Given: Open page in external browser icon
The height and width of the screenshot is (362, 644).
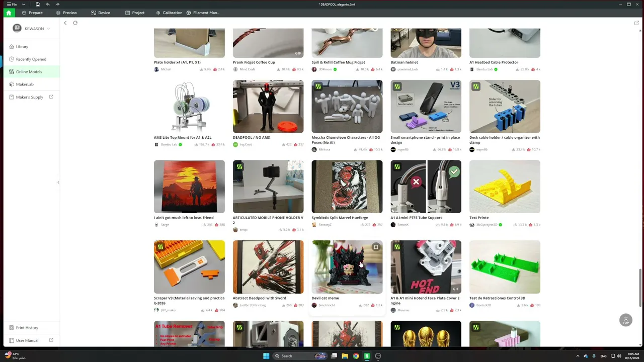Looking at the screenshot, I should (636, 23).
